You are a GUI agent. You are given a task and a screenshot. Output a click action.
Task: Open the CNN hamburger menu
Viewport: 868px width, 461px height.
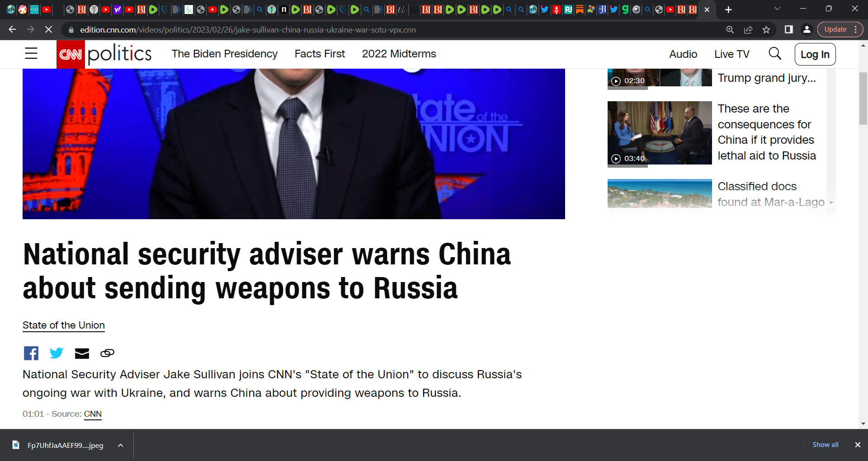(x=31, y=53)
